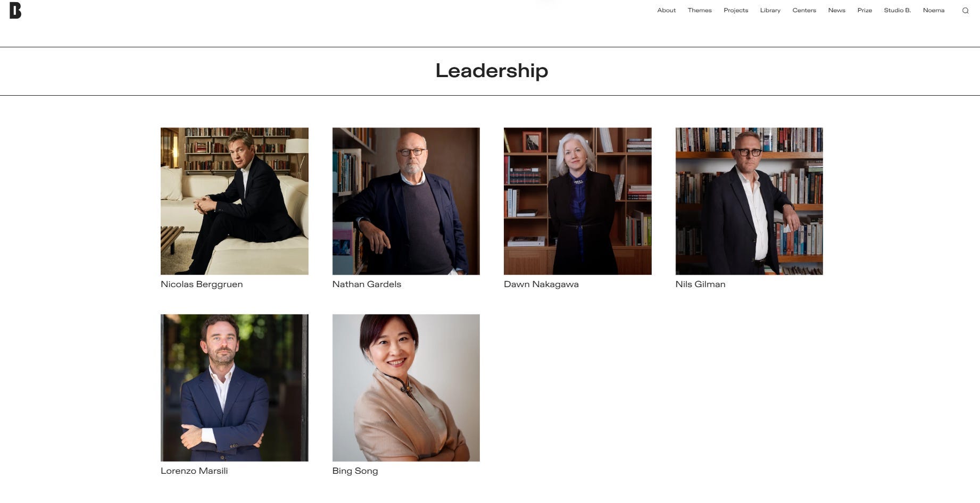
Task: Open the search magnifier icon
Action: tap(965, 11)
